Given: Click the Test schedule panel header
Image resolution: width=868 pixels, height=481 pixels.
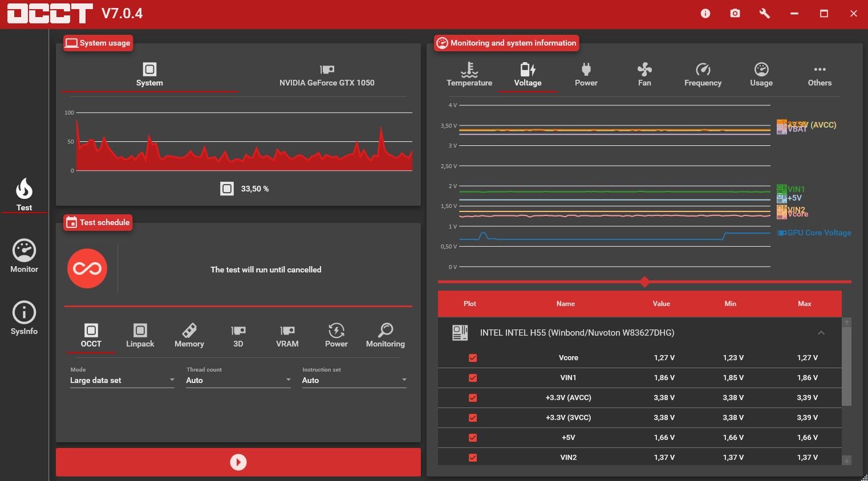Looking at the screenshot, I should 98,222.
